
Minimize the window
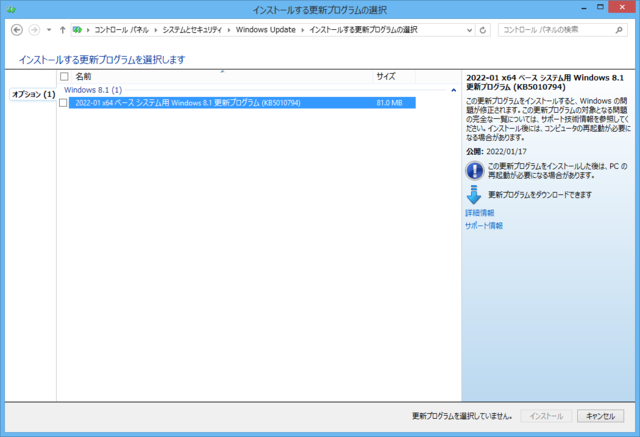pos(584,8)
